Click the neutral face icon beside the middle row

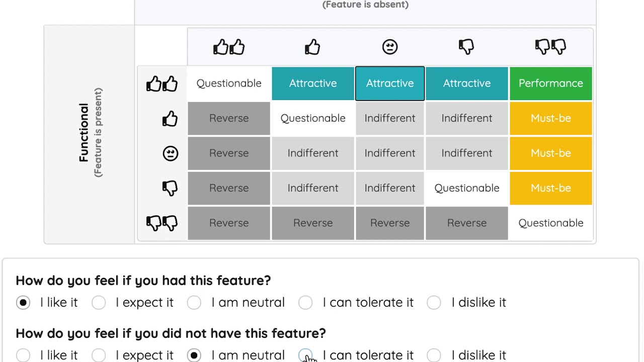(171, 153)
